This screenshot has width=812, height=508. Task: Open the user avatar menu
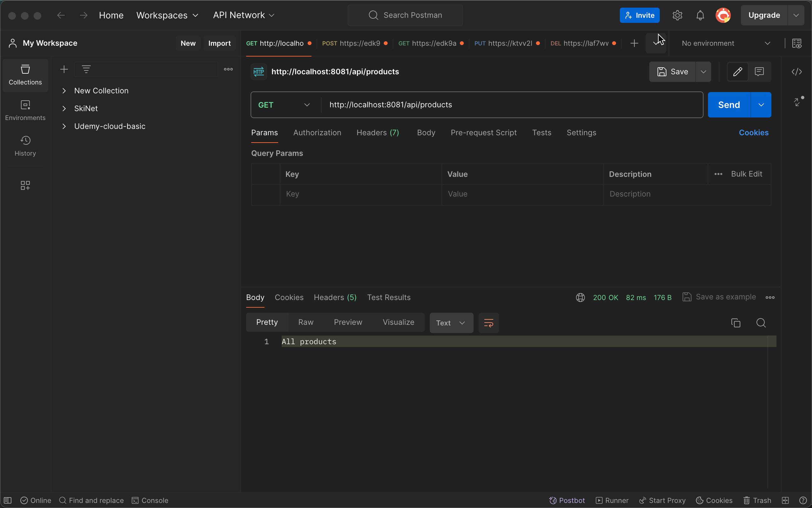[x=723, y=15]
